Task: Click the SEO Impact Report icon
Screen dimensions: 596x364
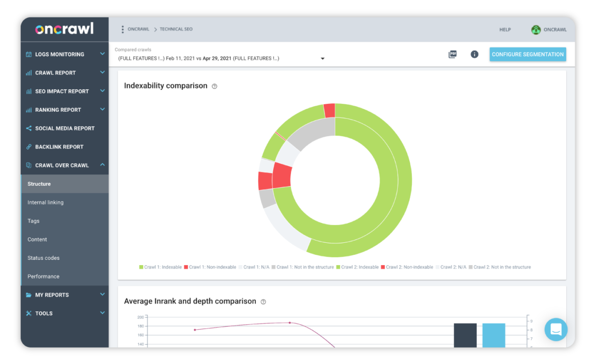Action: point(29,91)
